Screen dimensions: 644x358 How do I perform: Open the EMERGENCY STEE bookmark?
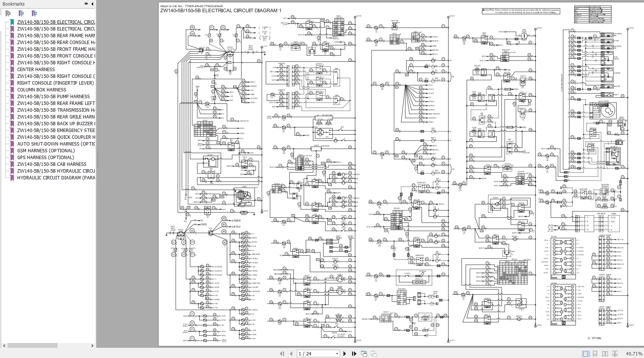pyautogui.click(x=56, y=130)
